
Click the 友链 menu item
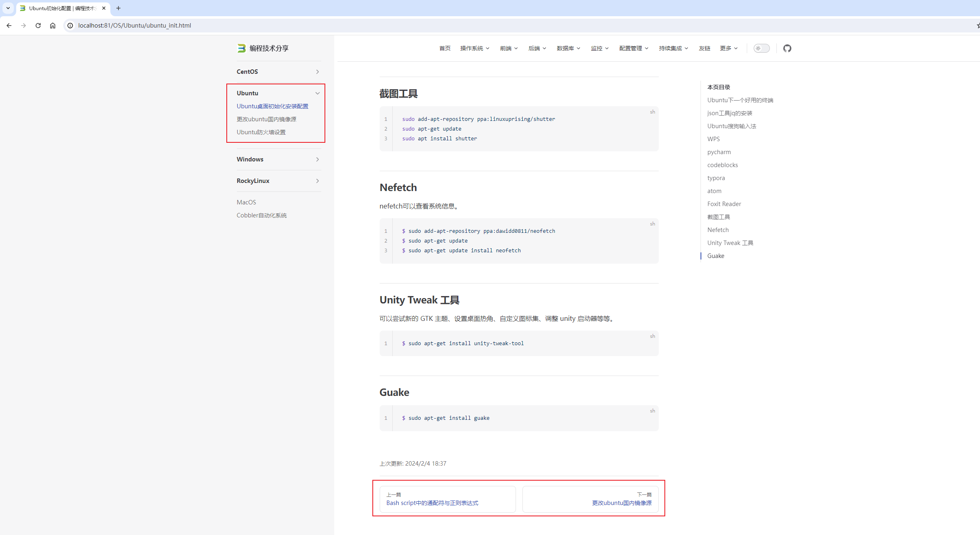click(704, 48)
